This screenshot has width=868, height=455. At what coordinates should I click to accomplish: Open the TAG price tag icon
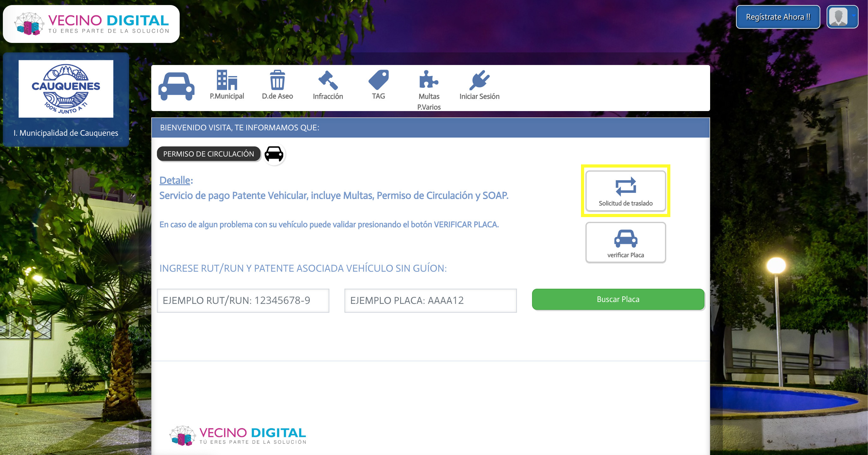coord(378,85)
